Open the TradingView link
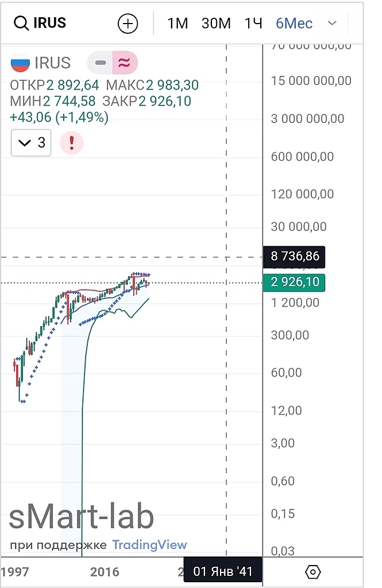This screenshot has width=382, height=588. (x=149, y=545)
